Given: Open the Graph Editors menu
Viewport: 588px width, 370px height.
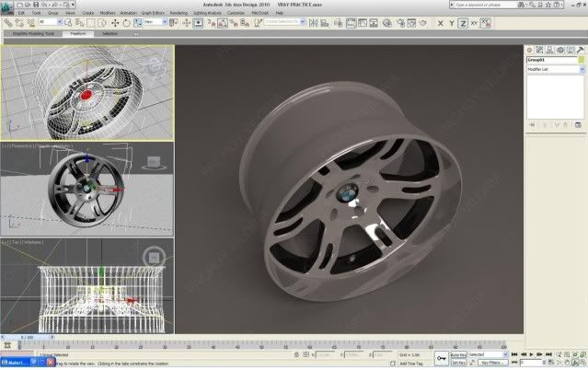Looking at the screenshot, I should 153,13.
